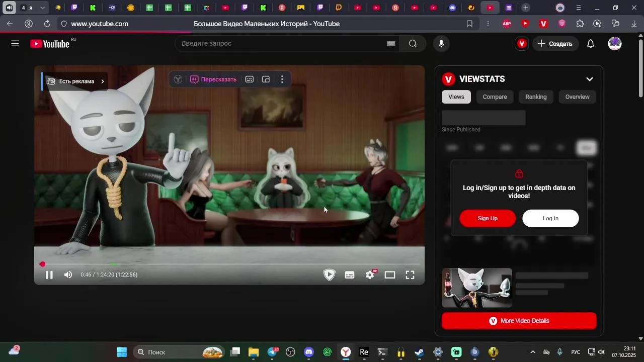
Task: Click the shield play icon in player
Action: (x=329, y=275)
